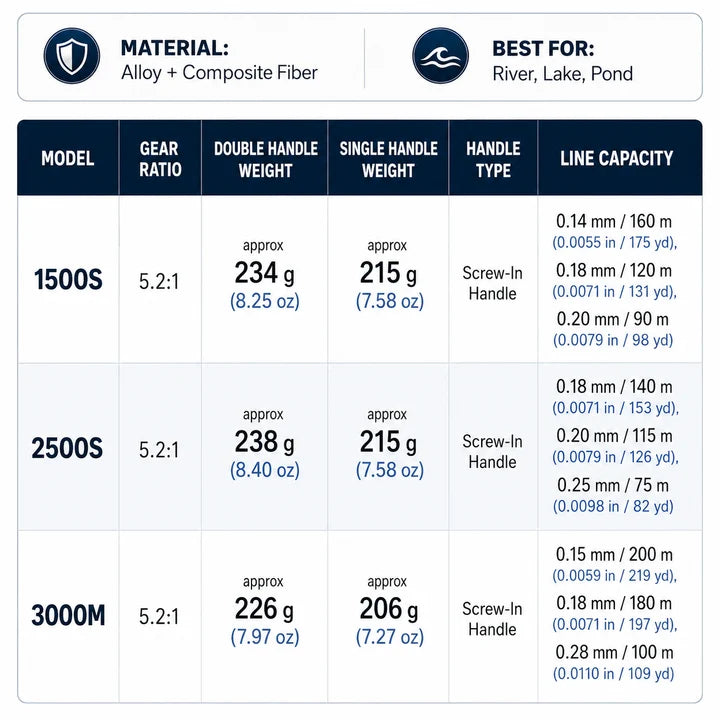Click the 0.14 mm / 160 m capacity
This screenshot has height=720, width=720.
(x=614, y=221)
